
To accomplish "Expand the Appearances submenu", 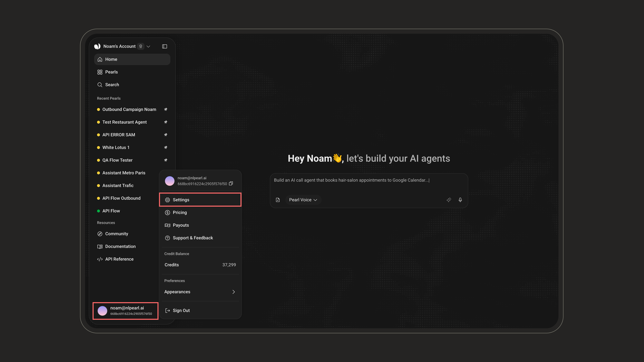I will 200,292.
